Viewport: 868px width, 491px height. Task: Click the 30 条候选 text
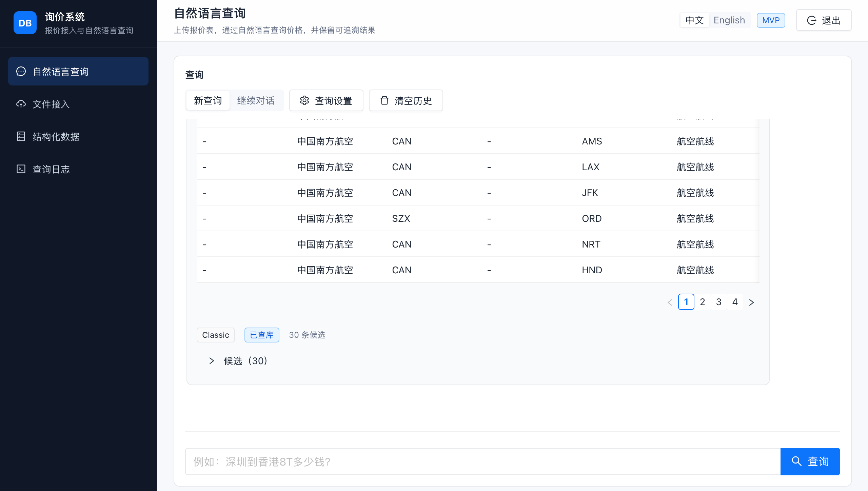(307, 335)
